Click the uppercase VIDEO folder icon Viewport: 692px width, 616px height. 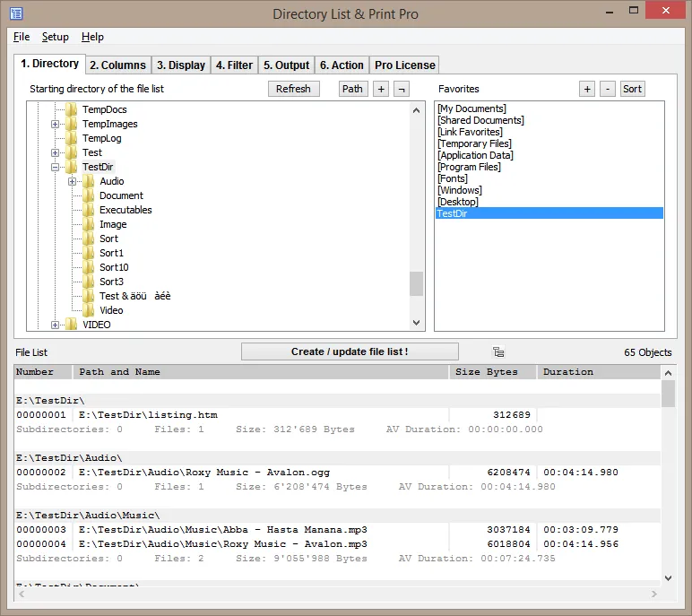click(x=72, y=325)
